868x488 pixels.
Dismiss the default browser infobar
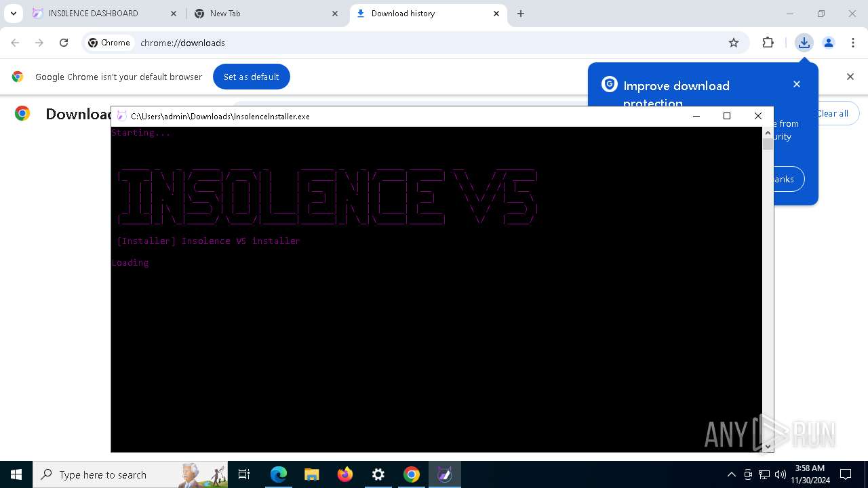click(850, 77)
